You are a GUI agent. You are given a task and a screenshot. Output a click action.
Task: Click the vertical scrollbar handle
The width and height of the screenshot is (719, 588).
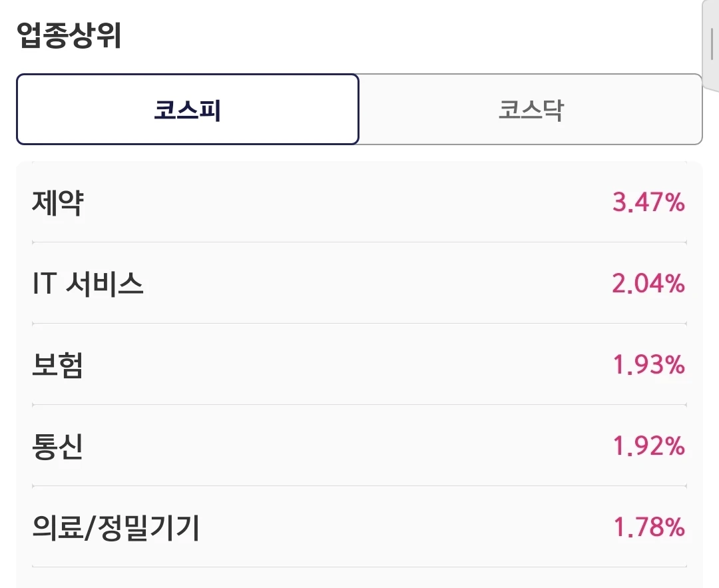point(712,43)
